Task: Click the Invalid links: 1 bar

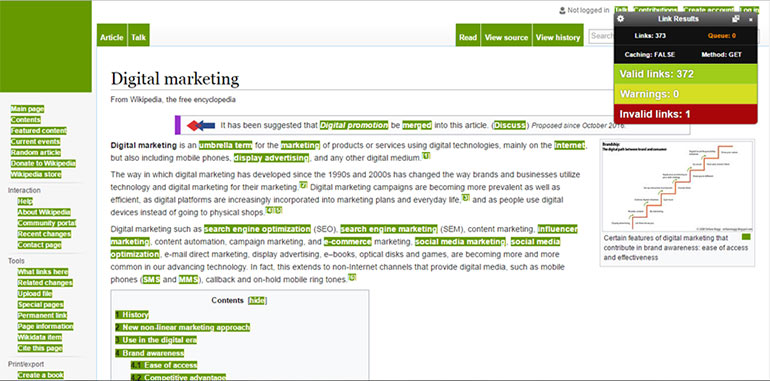Action: tap(686, 114)
